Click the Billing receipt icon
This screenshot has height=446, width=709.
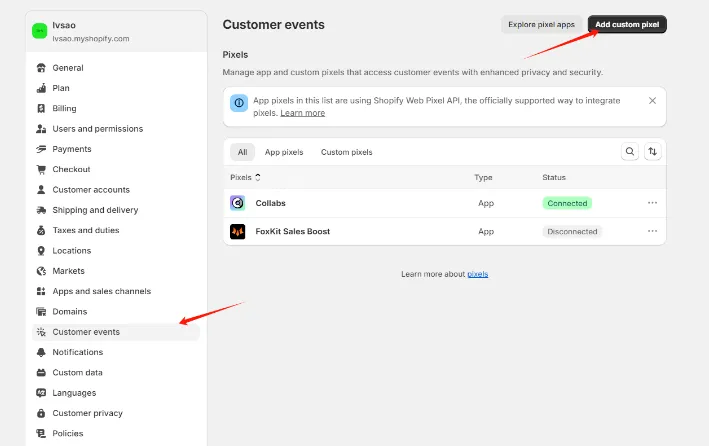[41, 109]
